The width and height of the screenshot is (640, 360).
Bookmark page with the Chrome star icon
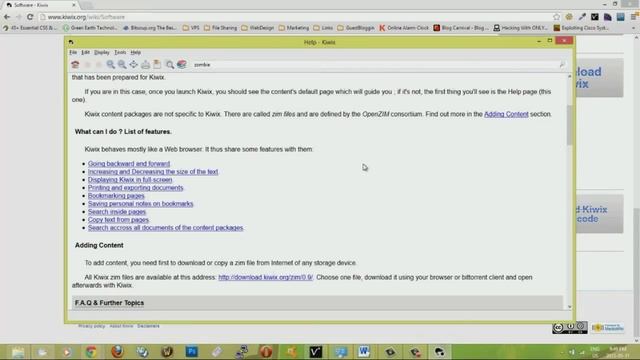[556, 17]
